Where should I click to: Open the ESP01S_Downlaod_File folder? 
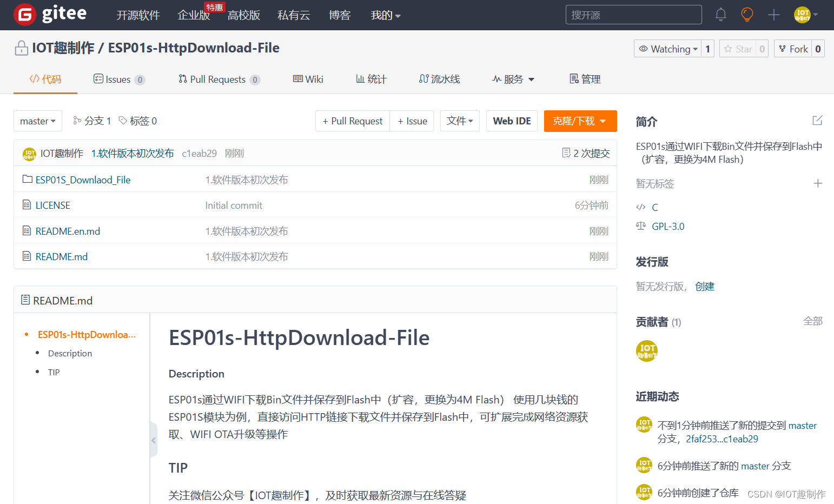click(83, 180)
